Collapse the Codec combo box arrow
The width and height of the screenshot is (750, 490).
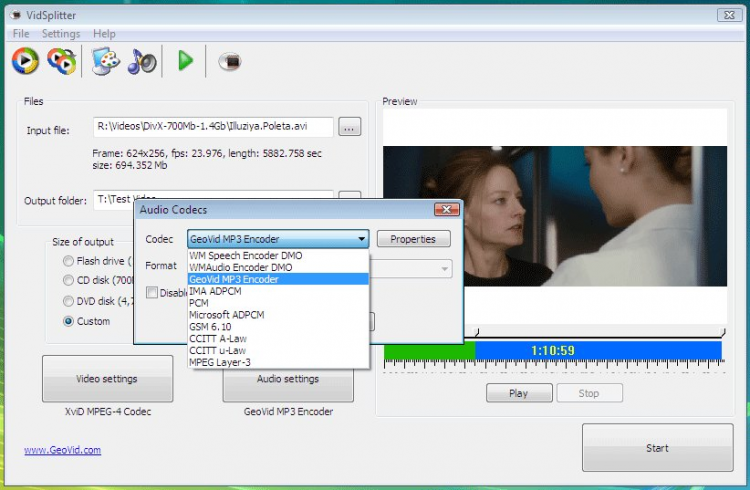click(x=362, y=239)
